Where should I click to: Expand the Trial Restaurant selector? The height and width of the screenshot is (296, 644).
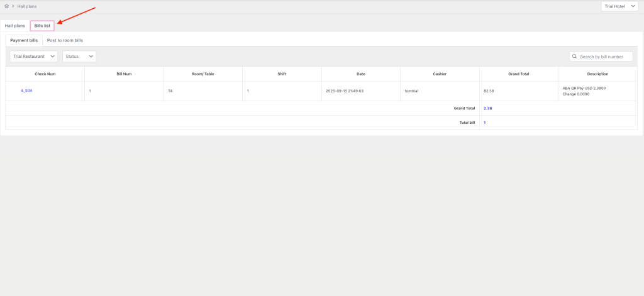click(34, 57)
